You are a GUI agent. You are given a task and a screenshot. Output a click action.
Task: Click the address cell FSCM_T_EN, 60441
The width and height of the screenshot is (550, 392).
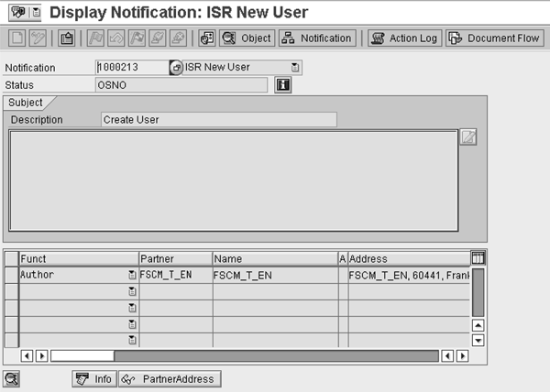point(409,276)
